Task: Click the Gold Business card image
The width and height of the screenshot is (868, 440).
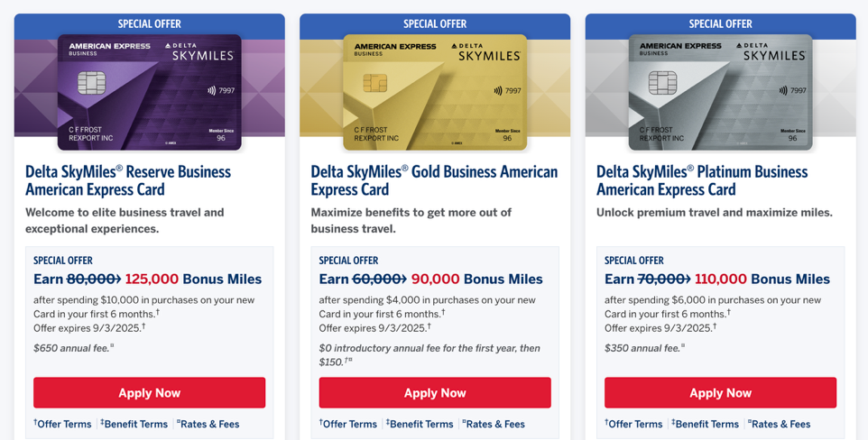Action: tap(435, 93)
